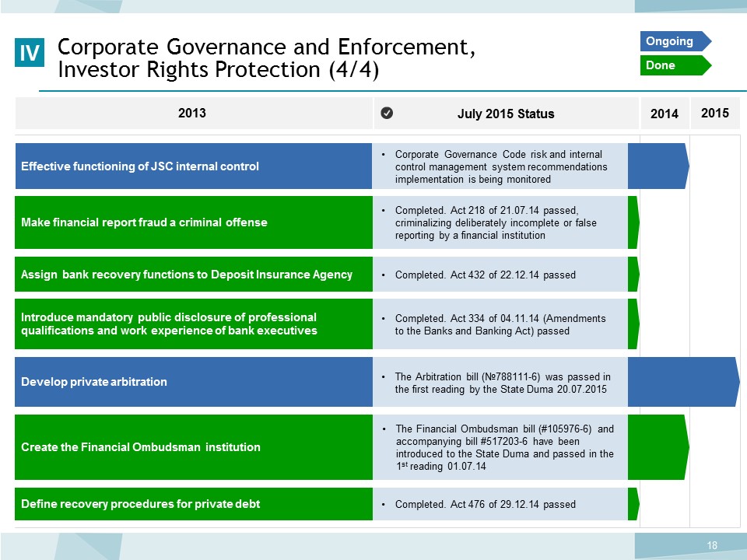Click the green timeline arrow for Deposit Insurance Agency row
This screenshot has height=560, width=747.
[x=633, y=275]
